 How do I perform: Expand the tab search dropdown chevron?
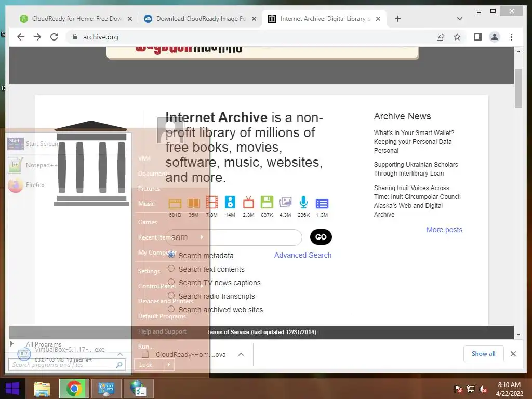pos(460,19)
